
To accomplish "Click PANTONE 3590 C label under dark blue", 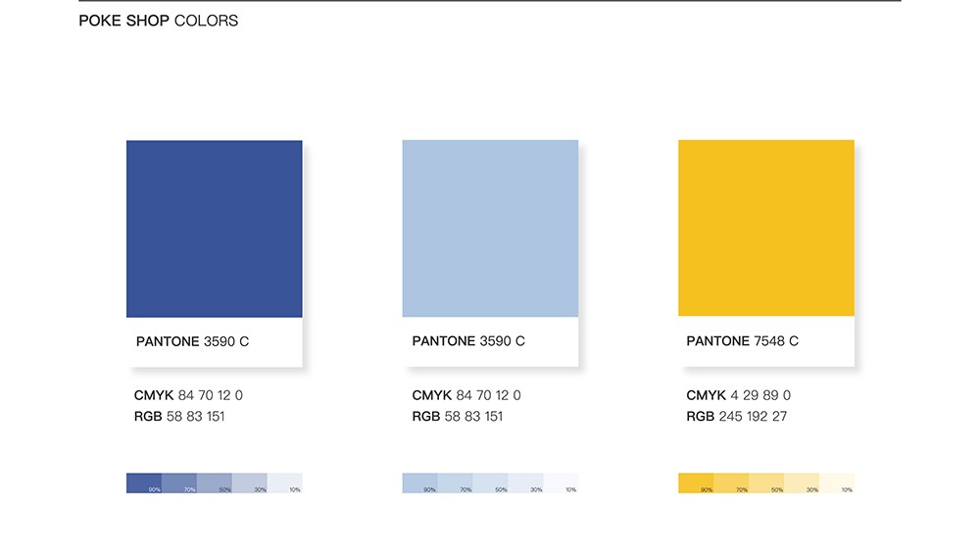I will click(x=192, y=342).
